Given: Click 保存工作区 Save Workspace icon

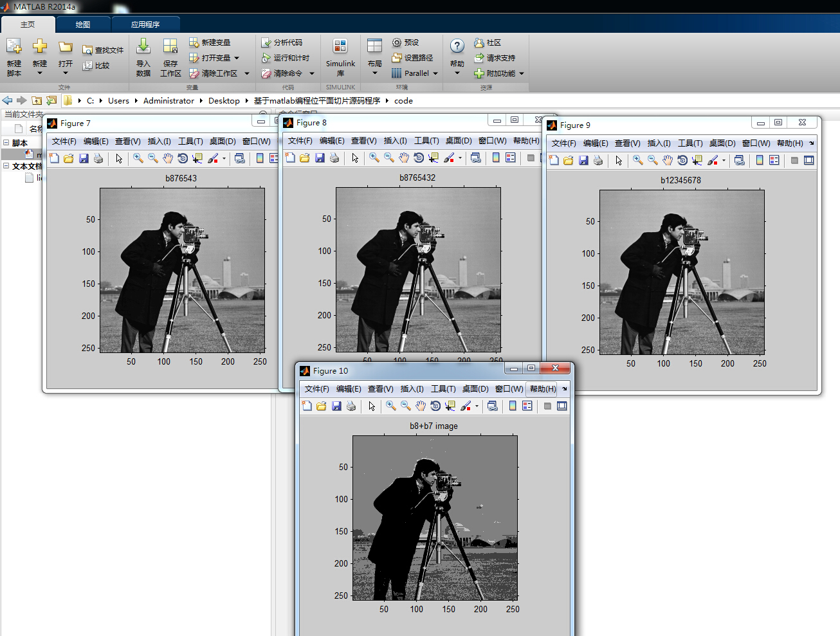Looking at the screenshot, I should [170, 57].
